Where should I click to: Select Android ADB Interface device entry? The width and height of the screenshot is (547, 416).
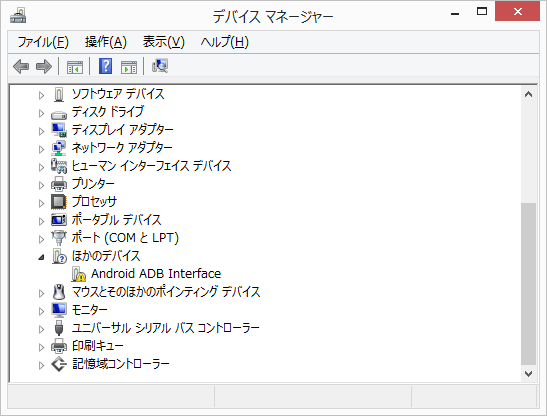[156, 274]
